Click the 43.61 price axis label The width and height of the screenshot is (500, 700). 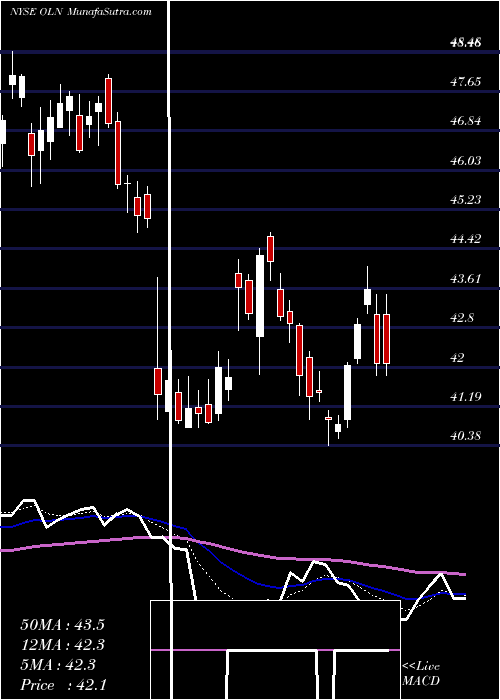click(466, 279)
